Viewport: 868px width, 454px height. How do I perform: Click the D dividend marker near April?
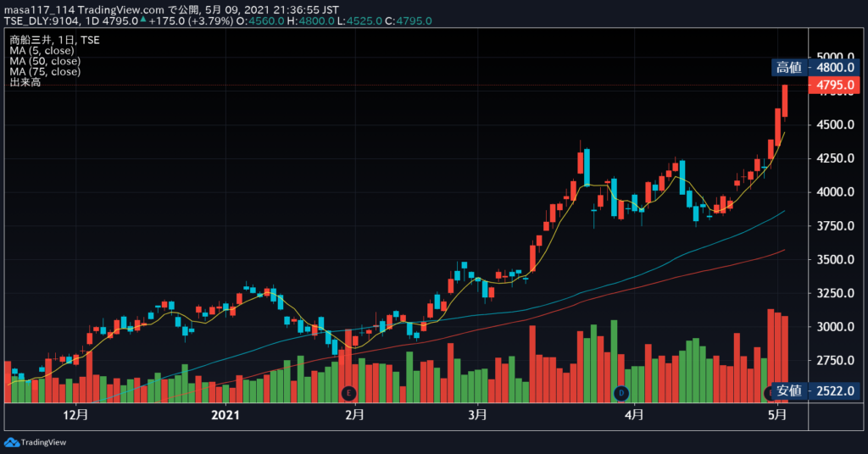tap(621, 393)
